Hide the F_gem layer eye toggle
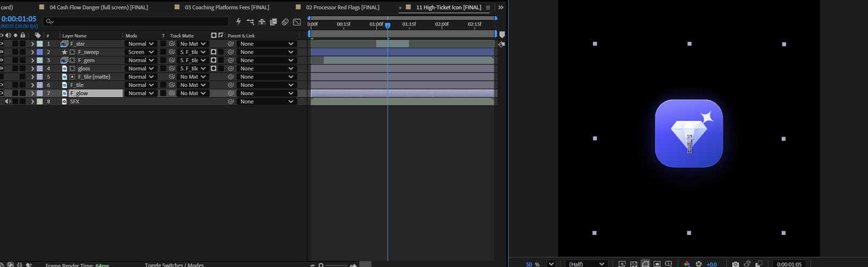The width and height of the screenshot is (868, 267). tap(2, 60)
